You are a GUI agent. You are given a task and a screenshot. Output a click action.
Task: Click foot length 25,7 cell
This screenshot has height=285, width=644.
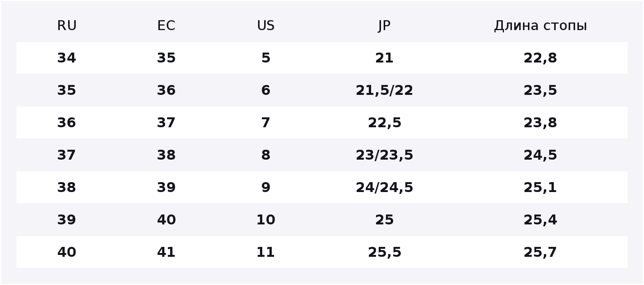540,252
